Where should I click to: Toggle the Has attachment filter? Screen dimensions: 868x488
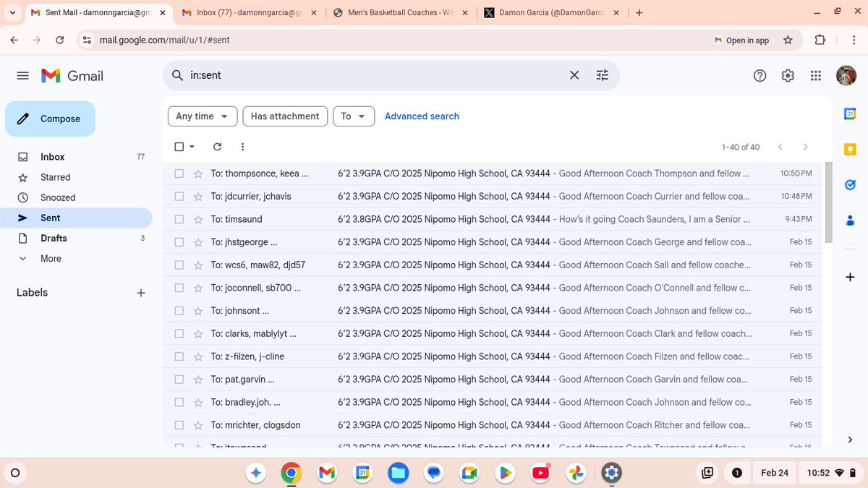pyautogui.click(x=285, y=116)
